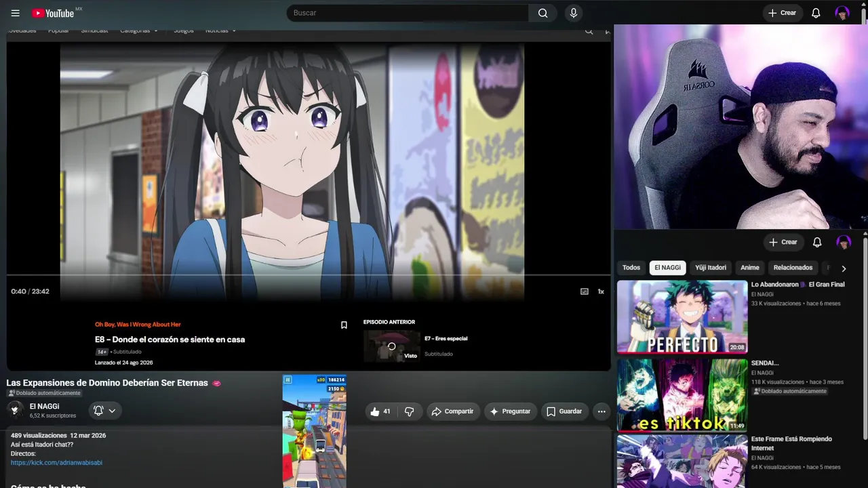Select the El NAGGi filter chip
The width and height of the screenshot is (868, 488).
[668, 268]
